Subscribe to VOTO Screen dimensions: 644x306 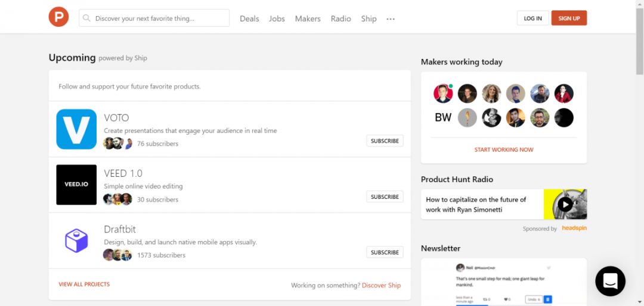pos(385,141)
